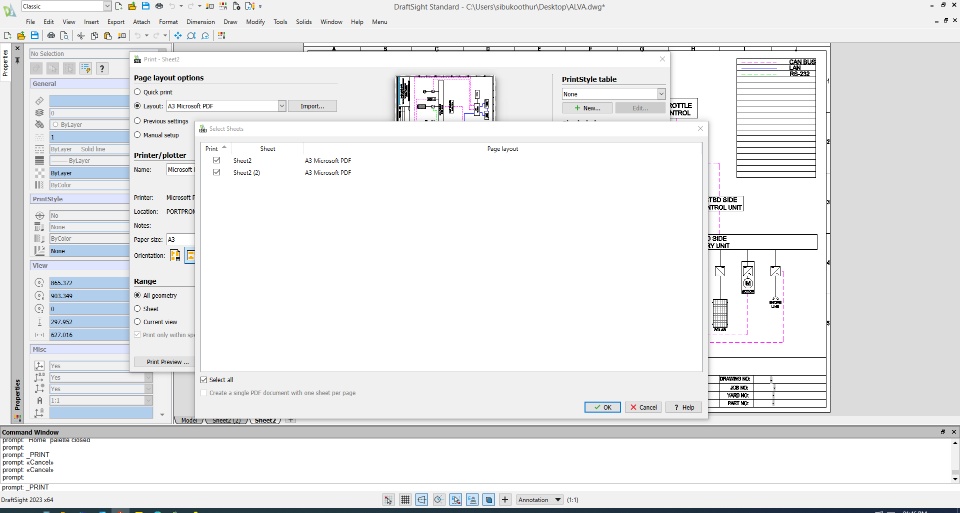Click the New document icon in the top quick-access bar

(x=119, y=6)
